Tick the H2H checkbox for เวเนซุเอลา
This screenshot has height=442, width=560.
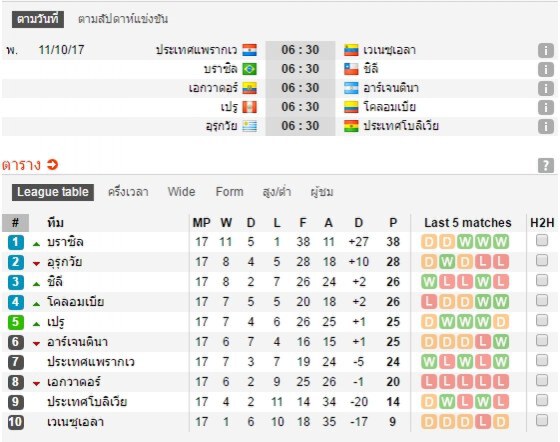pyautogui.click(x=542, y=420)
